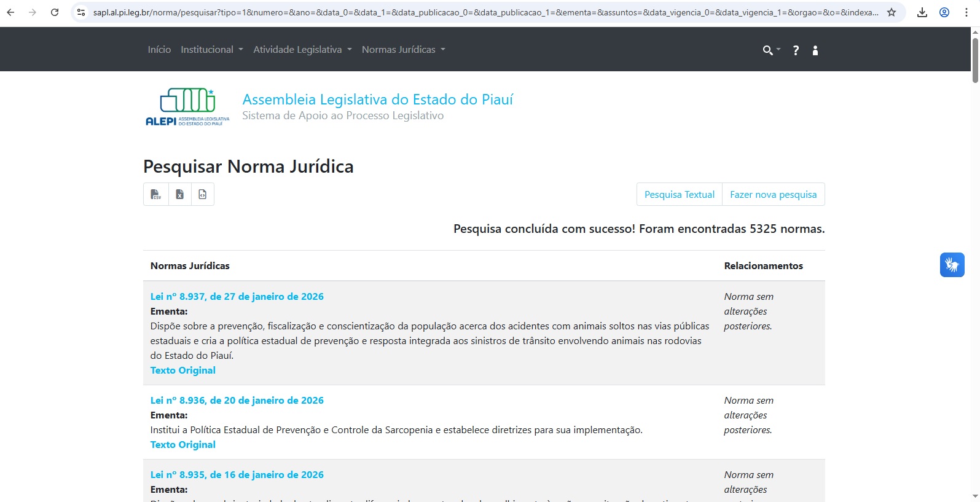Click the user login person icon
980x502 pixels.
(x=815, y=50)
